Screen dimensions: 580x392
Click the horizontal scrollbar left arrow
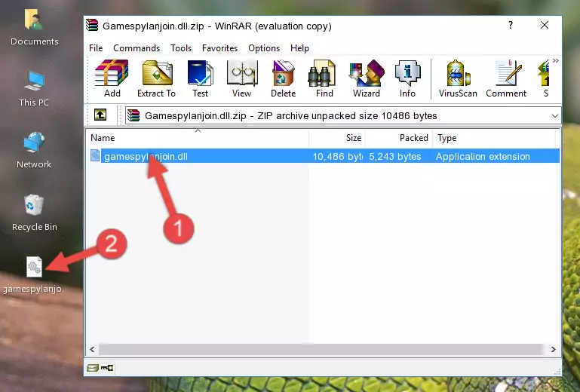92,349
